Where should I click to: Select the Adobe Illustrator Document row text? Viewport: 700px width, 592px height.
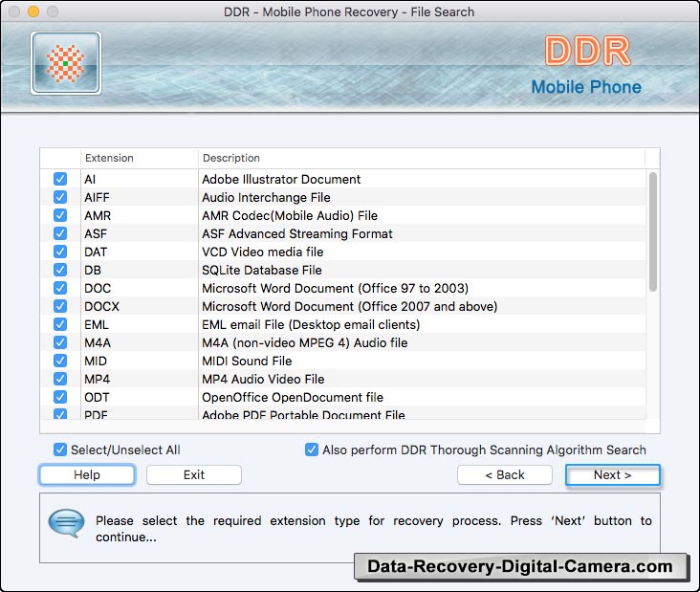pyautogui.click(x=281, y=179)
